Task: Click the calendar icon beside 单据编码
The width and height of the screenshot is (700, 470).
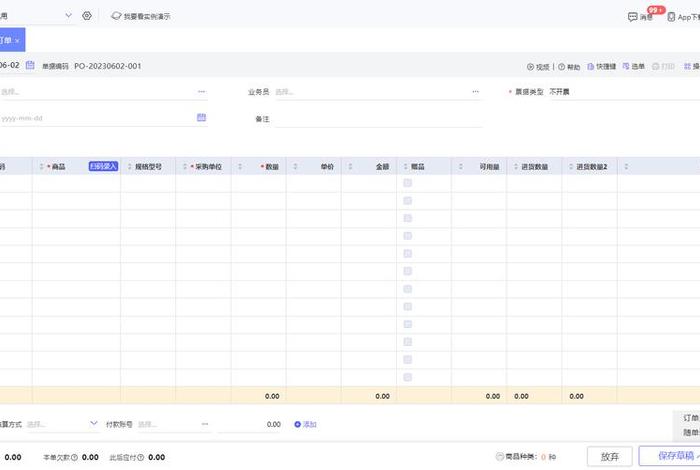Action: coord(30,66)
